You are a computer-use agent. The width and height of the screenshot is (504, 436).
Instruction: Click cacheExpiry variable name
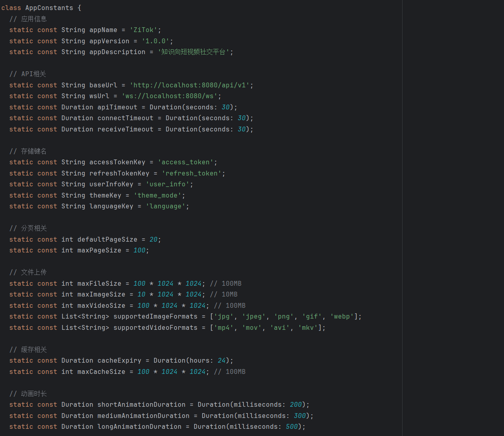tap(119, 361)
